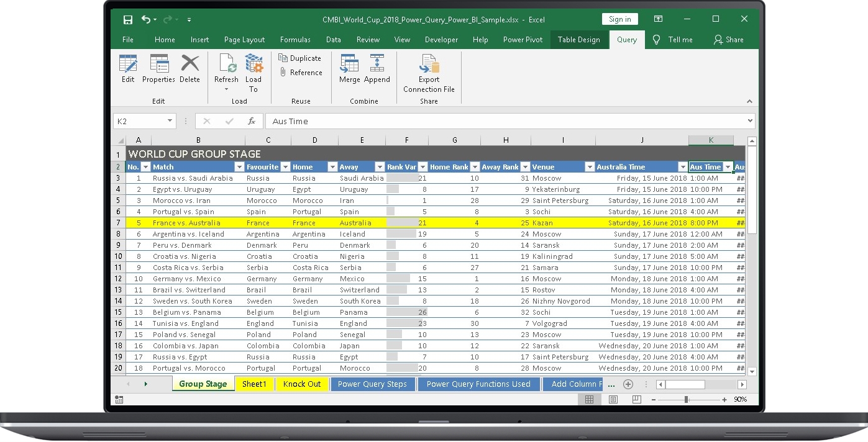Append queries
Viewport: 868px width, 442px height.
pos(377,68)
